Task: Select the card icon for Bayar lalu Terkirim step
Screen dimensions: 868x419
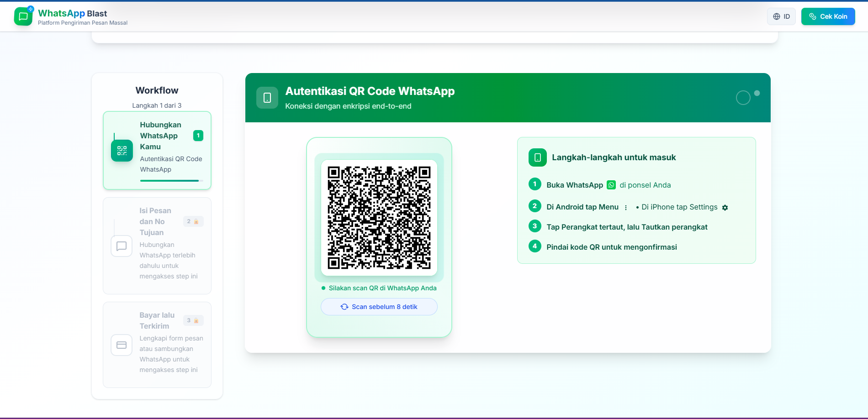Action: pos(122,345)
